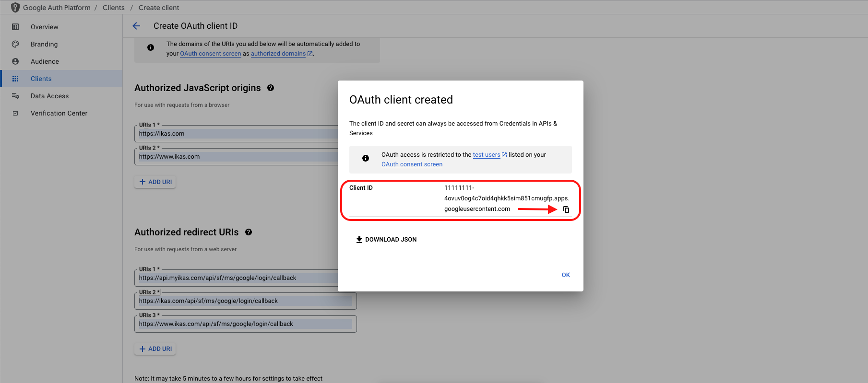
Task: Click the Clients breadcrumb
Action: pyautogui.click(x=114, y=8)
